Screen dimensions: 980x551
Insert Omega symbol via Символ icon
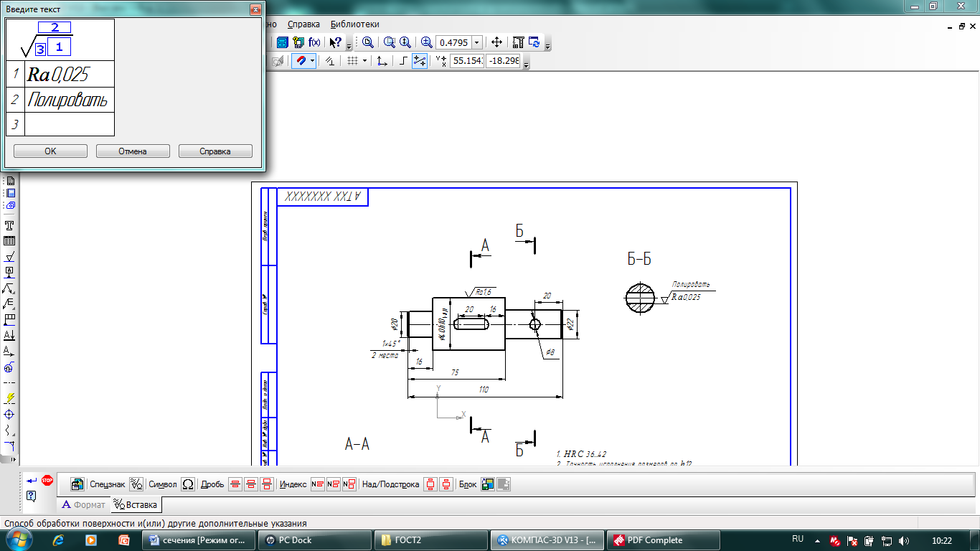[188, 484]
